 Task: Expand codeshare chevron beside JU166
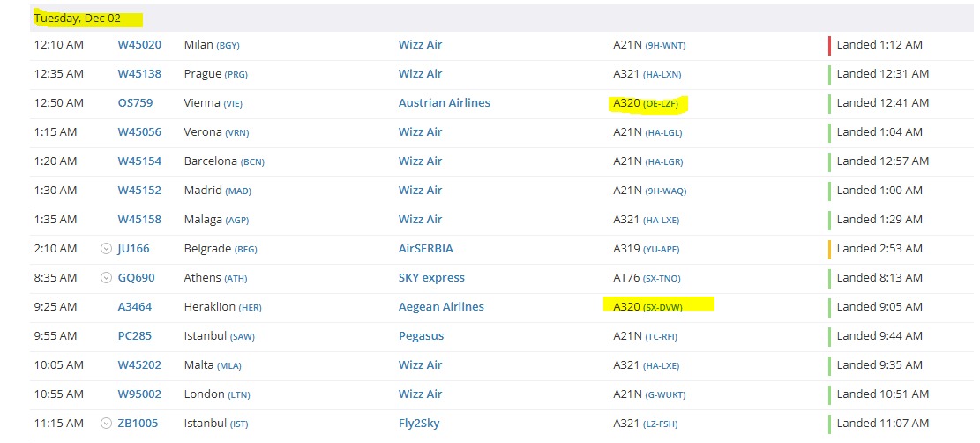(x=106, y=249)
